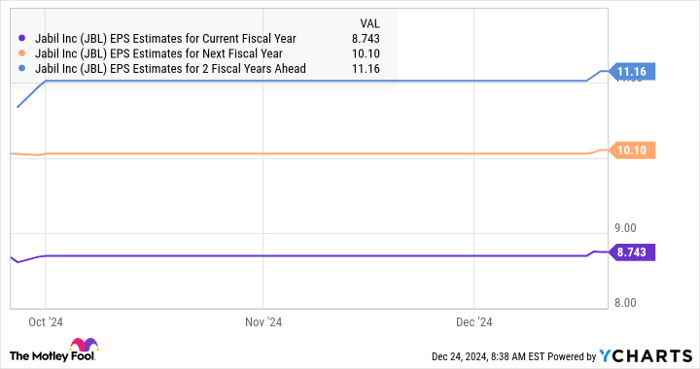Image resolution: width=700 pixels, height=369 pixels.
Task: Click the 8.743 value in the legend table
Action: (x=366, y=39)
